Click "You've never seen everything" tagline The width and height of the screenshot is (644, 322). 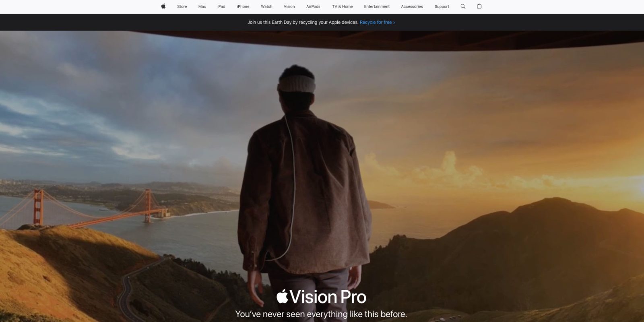321,314
